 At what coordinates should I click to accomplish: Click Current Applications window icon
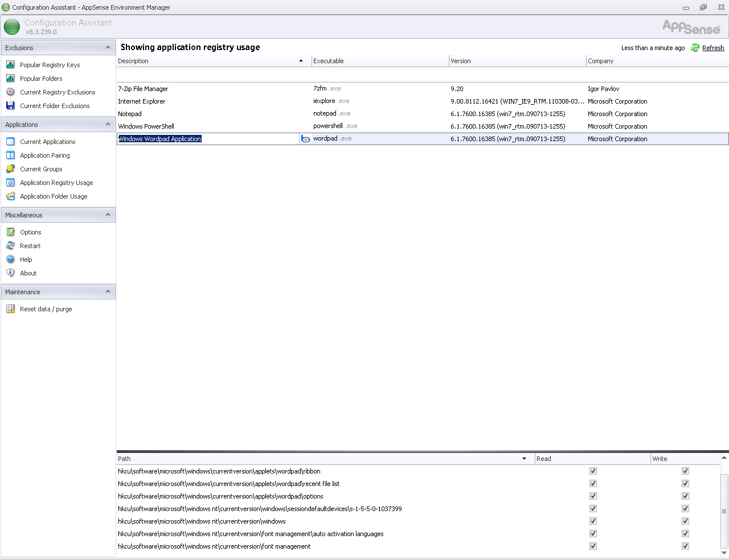pyautogui.click(x=10, y=141)
